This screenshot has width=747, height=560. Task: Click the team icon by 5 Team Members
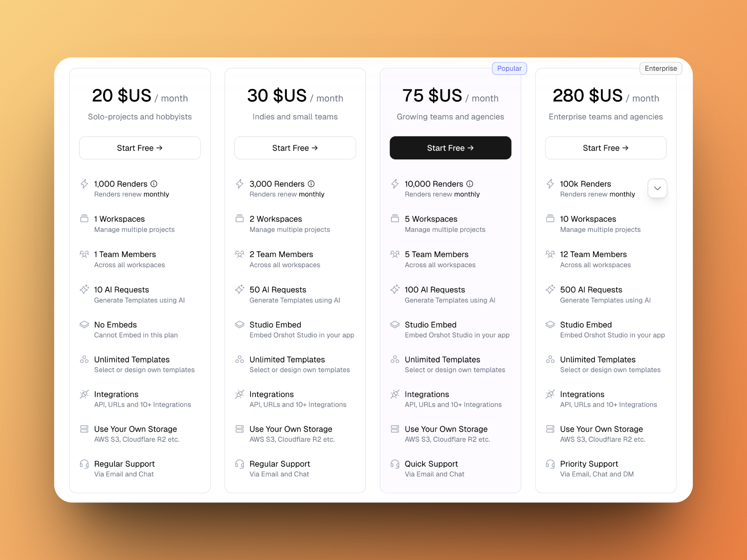point(395,254)
